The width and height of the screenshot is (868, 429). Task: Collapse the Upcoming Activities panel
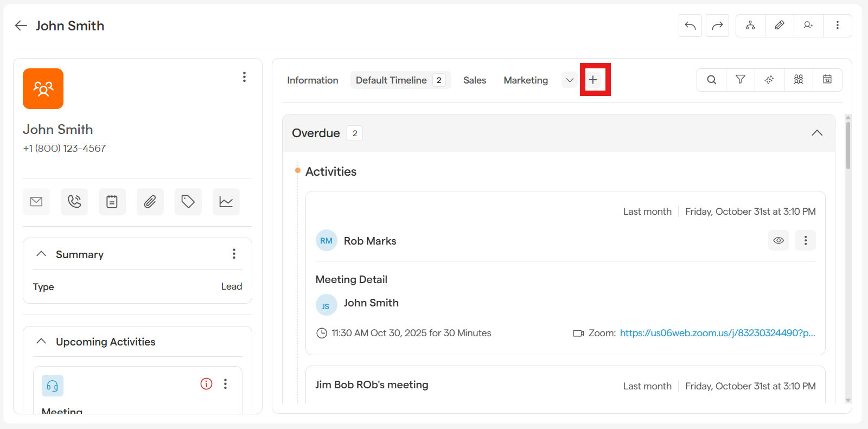[41, 341]
